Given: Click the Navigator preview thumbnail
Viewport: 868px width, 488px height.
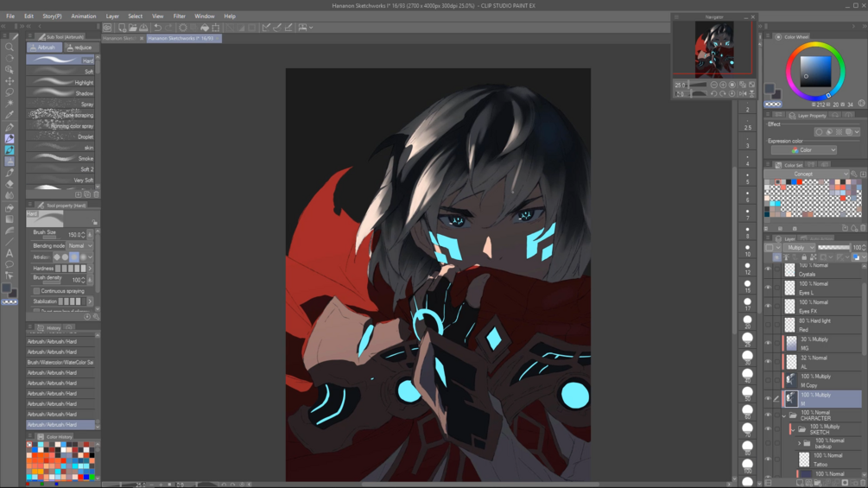Looking at the screenshot, I should click(714, 48).
